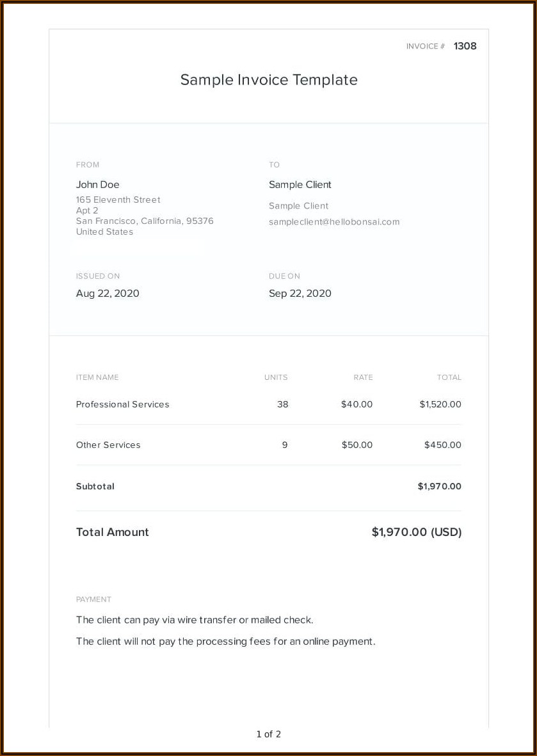Click the 1 of 2 page indicator

click(269, 734)
